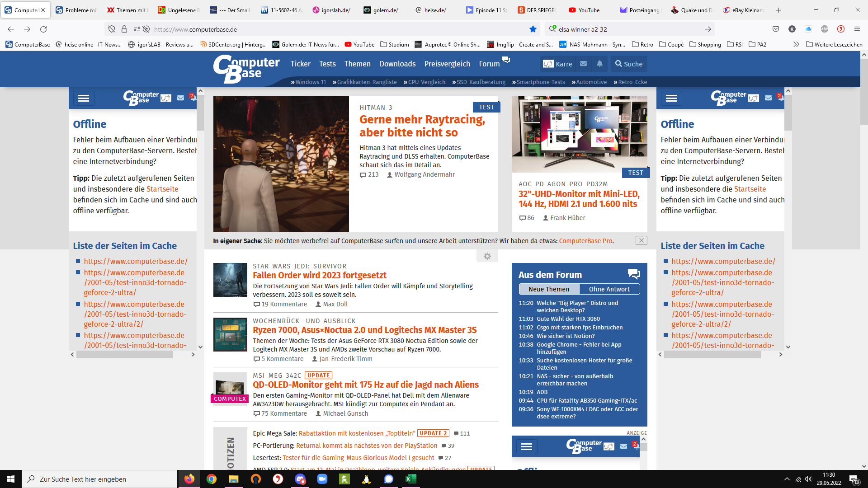Open the Windows Start menu
The height and width of the screenshot is (488, 868).
[x=11, y=479]
